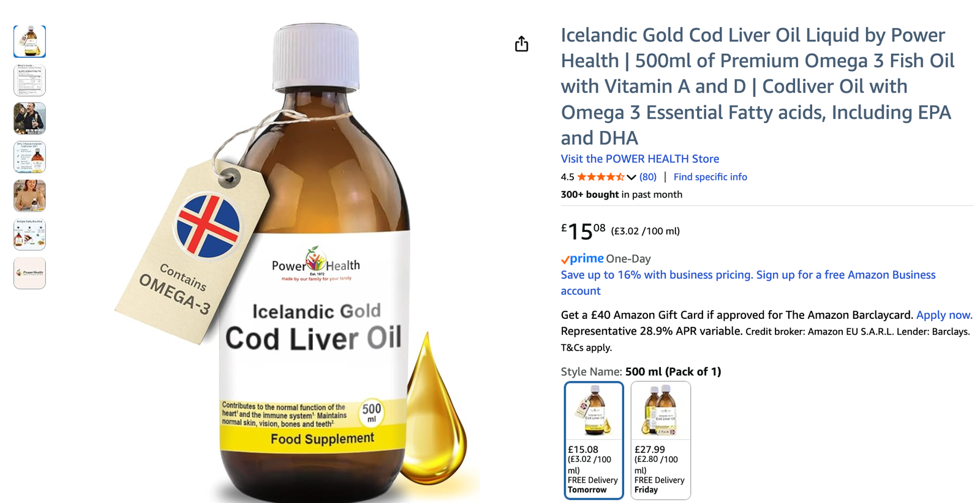Show the 'Why choose' infographic thumbnail
Image resolution: width=980 pixels, height=503 pixels.
point(29,157)
